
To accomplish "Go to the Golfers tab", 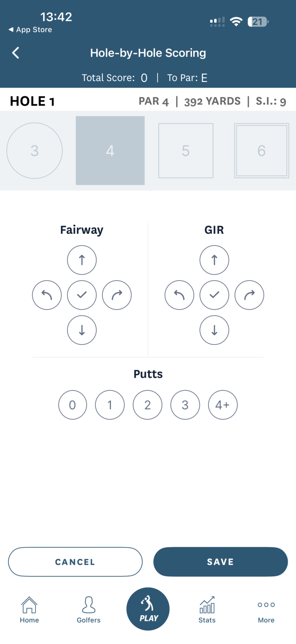I will [x=88, y=609].
